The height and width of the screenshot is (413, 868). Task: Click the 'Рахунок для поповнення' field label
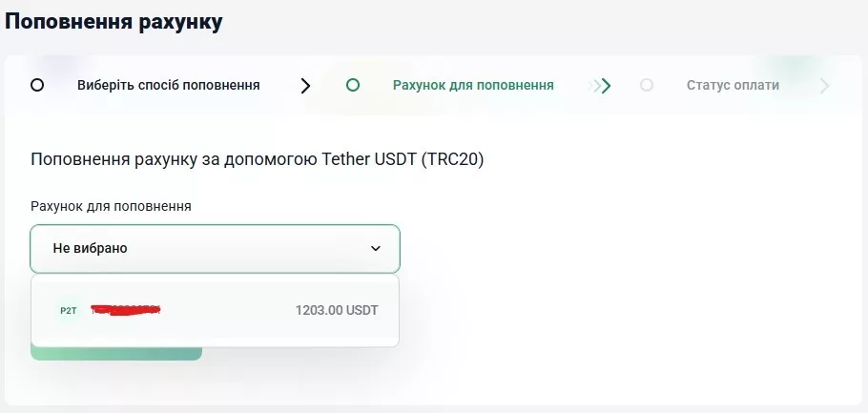111,206
